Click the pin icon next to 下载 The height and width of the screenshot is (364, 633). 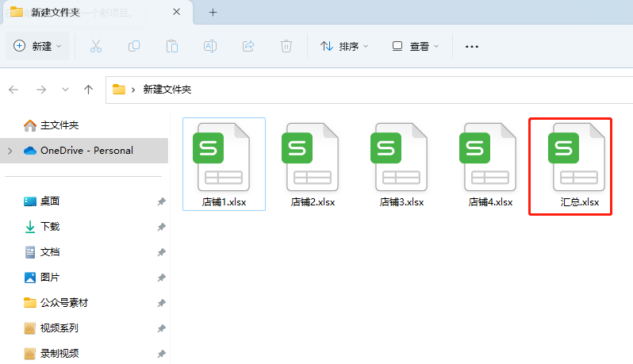tap(162, 227)
